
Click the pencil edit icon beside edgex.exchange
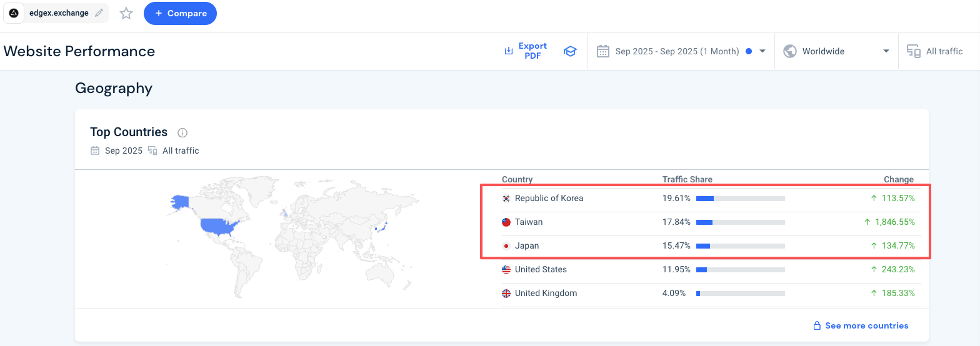coord(99,13)
